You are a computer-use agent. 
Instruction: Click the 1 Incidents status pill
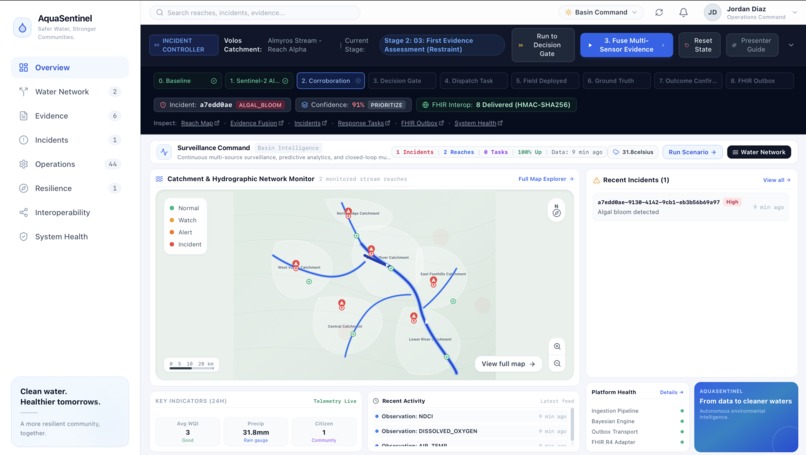[x=414, y=152]
